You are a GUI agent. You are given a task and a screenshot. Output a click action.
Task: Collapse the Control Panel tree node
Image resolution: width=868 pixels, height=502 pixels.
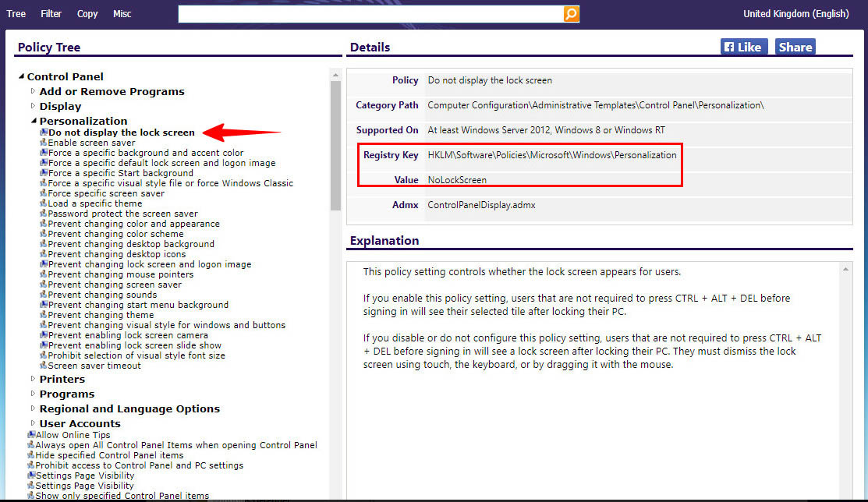click(22, 76)
